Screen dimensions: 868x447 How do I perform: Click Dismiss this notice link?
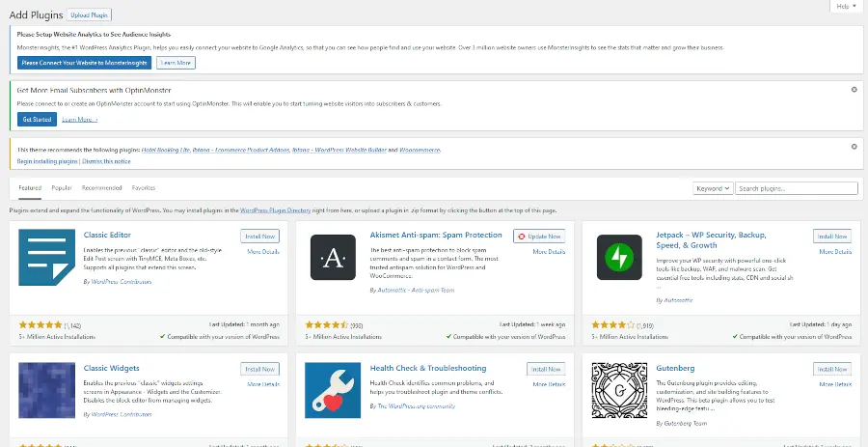click(x=106, y=161)
